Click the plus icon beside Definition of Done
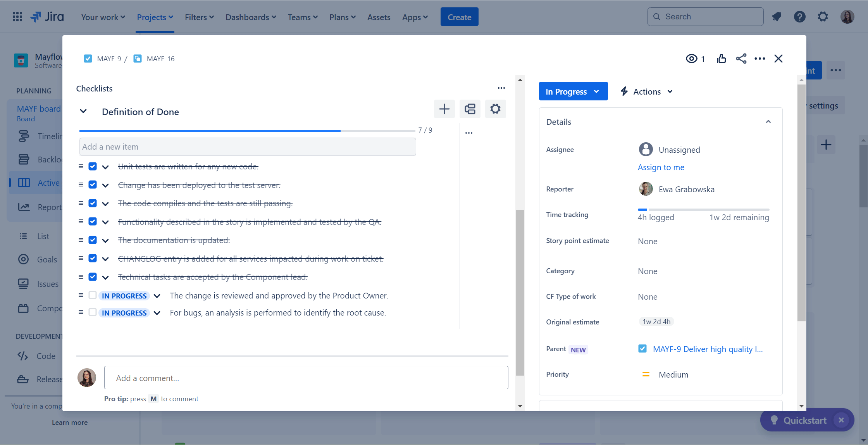This screenshot has height=445, width=868. [444, 109]
